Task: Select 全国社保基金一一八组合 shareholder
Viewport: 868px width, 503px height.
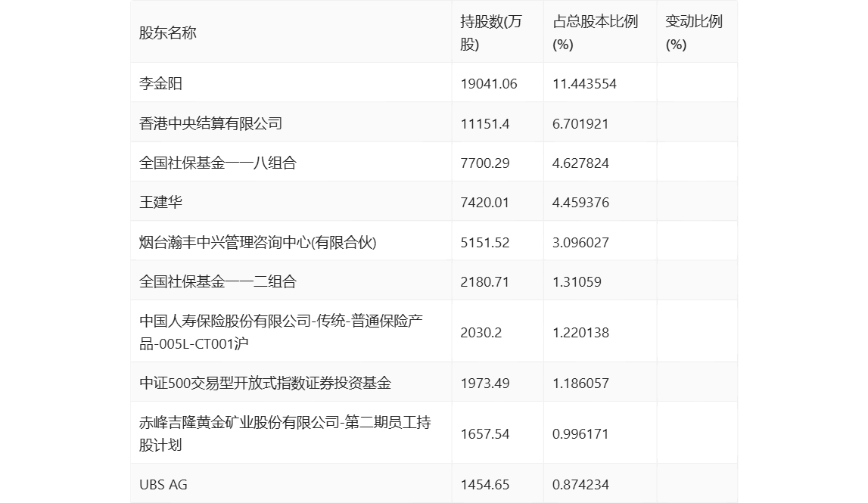Action: pos(218,163)
